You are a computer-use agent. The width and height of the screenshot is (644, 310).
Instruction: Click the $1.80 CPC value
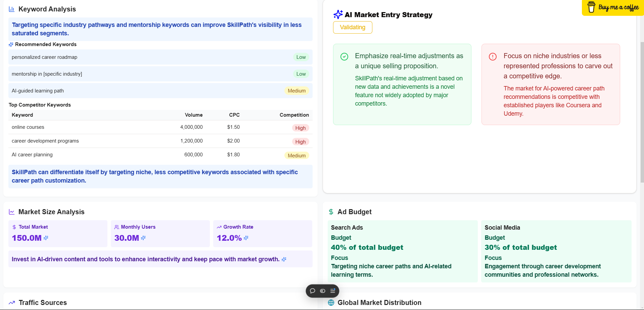233,155
